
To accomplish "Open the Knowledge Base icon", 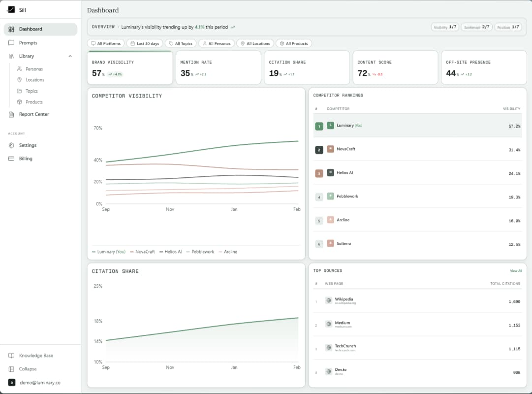I will tap(11, 355).
